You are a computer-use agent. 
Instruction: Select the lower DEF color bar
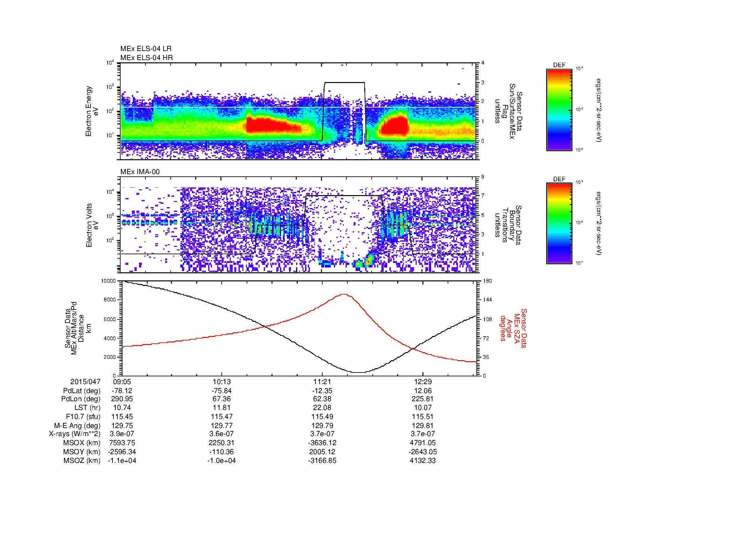click(559, 224)
